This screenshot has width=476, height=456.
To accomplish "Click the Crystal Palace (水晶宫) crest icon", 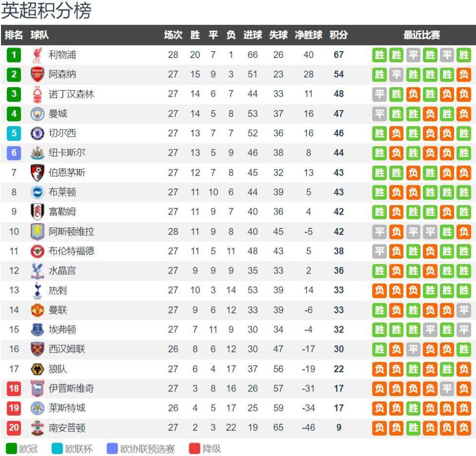I will 37,271.
